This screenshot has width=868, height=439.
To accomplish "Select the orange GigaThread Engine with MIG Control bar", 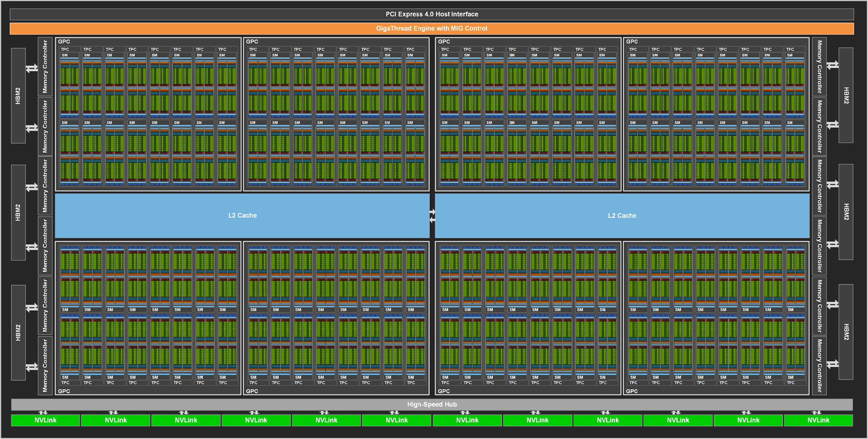I will 432,28.
